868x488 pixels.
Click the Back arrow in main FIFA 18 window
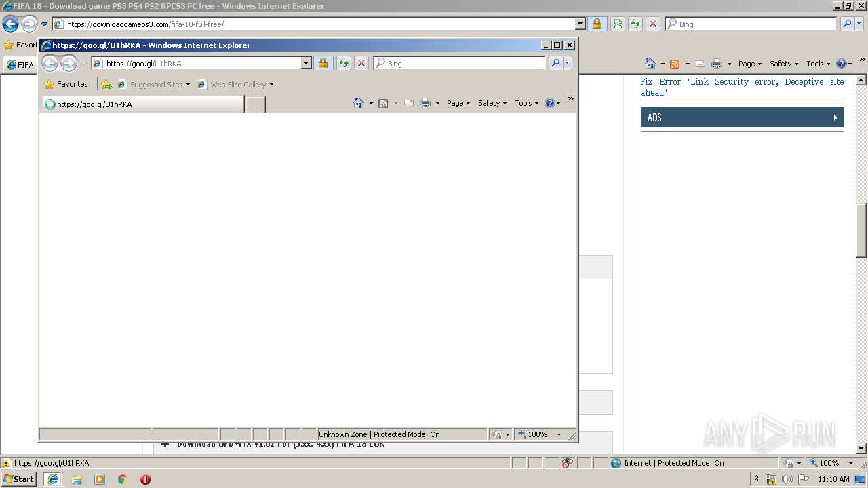pos(10,24)
